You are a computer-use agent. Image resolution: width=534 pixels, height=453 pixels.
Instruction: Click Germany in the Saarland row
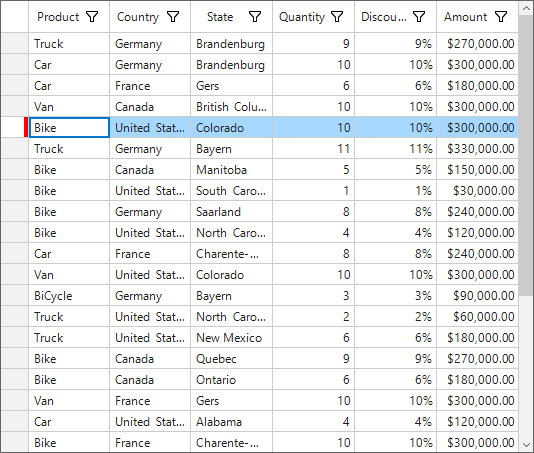point(150,212)
